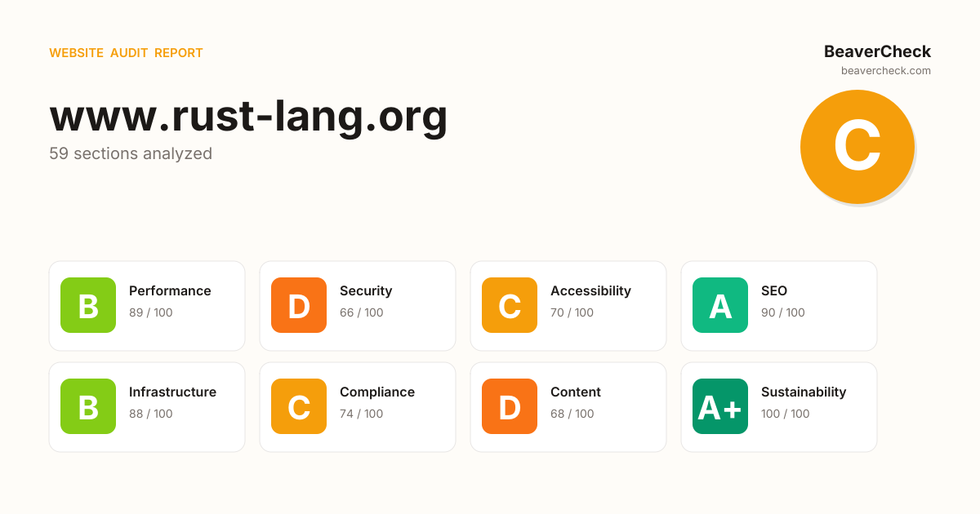Select the Compliance 74 / 100 score
Image resolution: width=980 pixels, height=514 pixels.
pos(361,414)
